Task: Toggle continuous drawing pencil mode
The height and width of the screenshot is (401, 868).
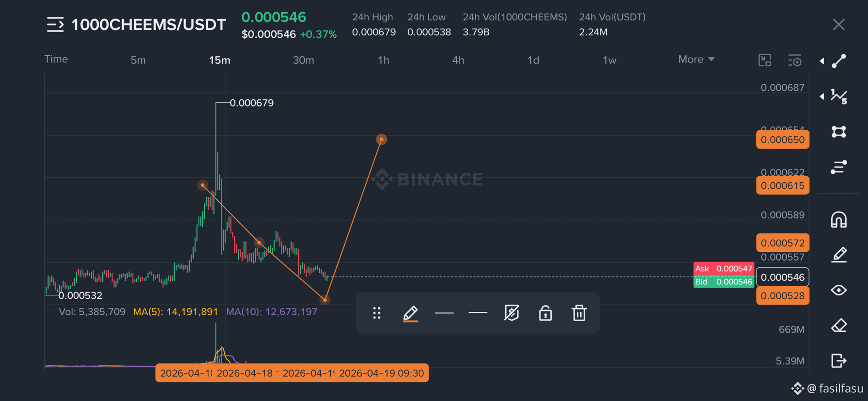Action: tap(839, 255)
